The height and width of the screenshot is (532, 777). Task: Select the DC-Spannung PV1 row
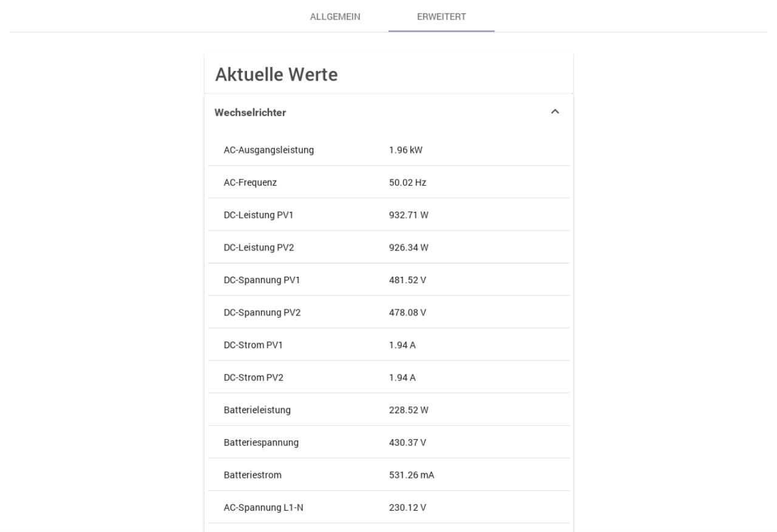click(x=388, y=280)
